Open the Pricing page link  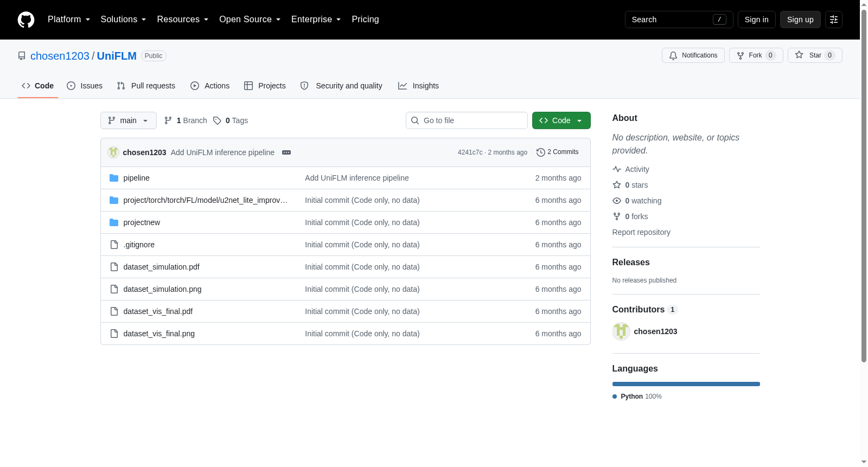[x=365, y=20]
